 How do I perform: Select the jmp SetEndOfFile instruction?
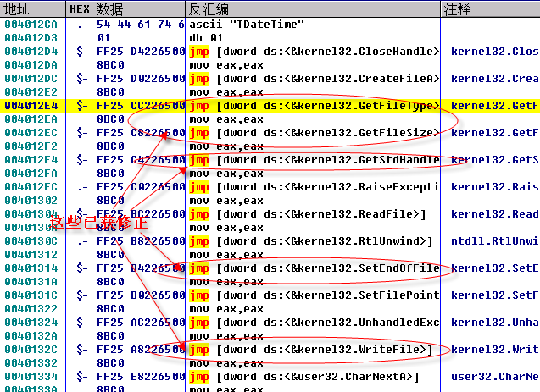[x=314, y=268]
